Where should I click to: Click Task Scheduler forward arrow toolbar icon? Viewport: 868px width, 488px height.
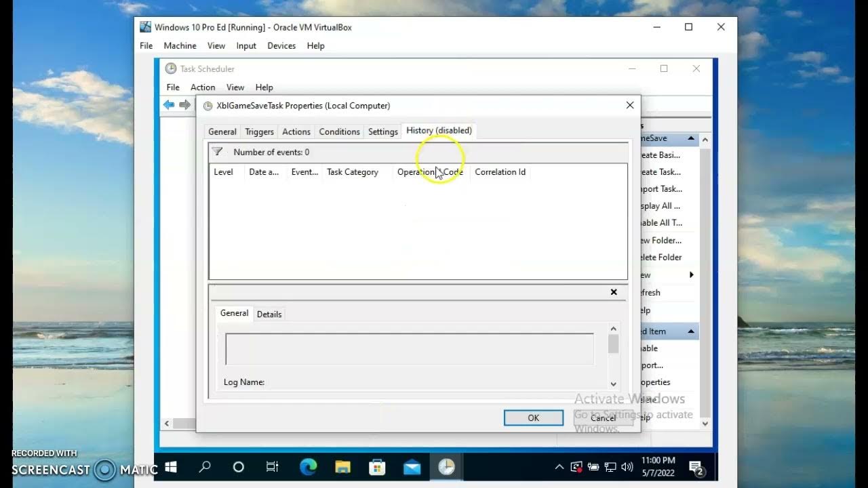tap(184, 104)
